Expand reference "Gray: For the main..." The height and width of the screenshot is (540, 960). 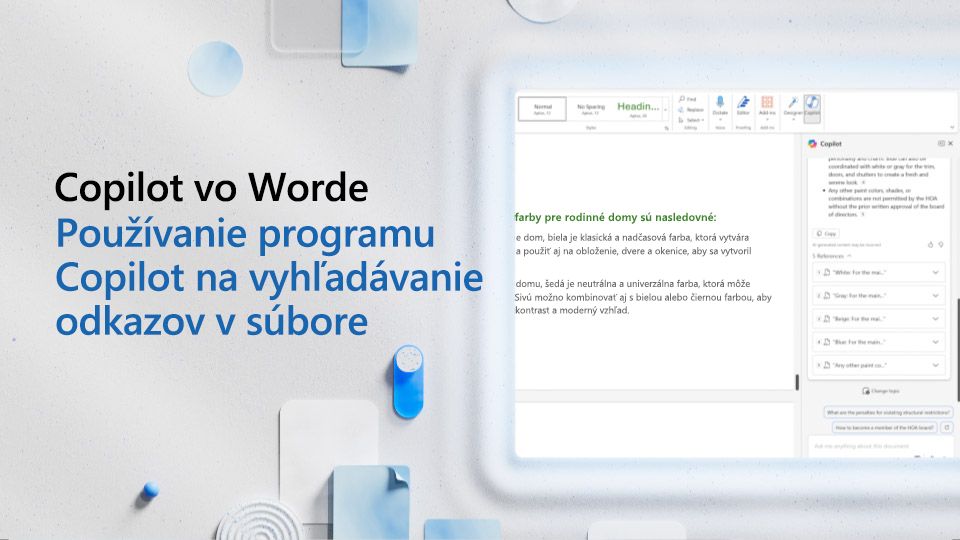[935, 296]
